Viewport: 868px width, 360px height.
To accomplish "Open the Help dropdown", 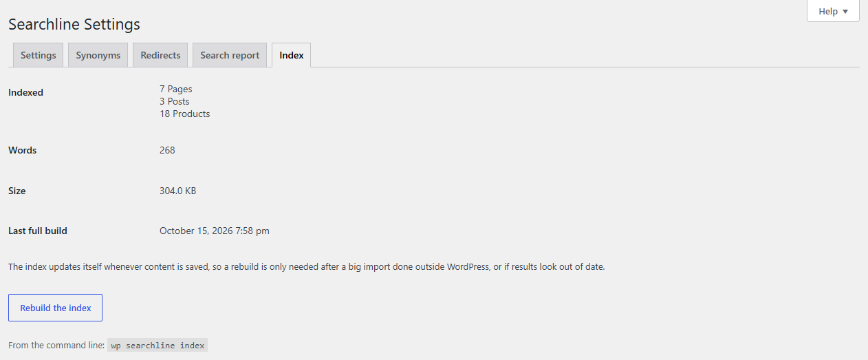I will pyautogui.click(x=833, y=11).
